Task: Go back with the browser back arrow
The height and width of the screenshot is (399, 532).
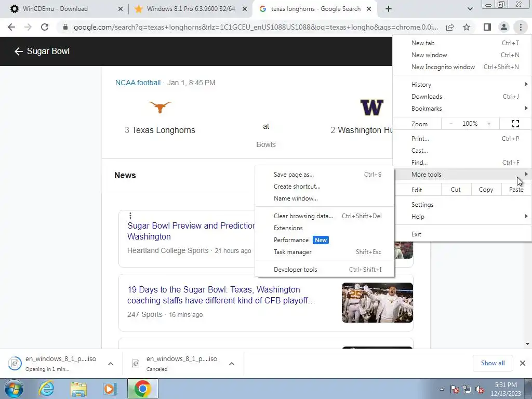Action: tap(11, 27)
